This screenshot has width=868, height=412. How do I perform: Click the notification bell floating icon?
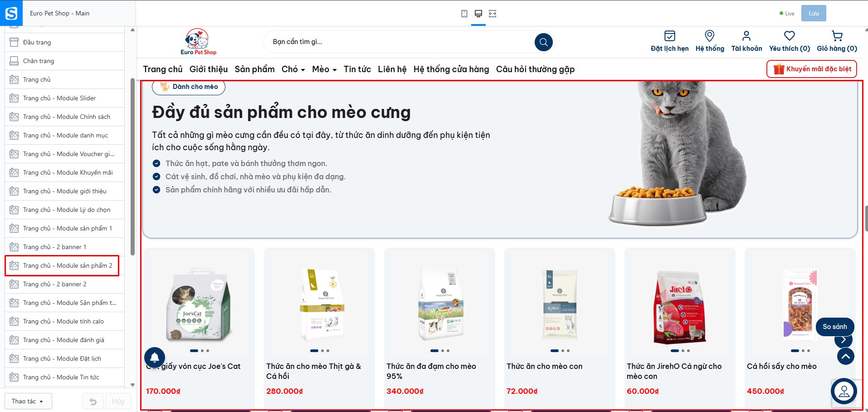tap(155, 357)
